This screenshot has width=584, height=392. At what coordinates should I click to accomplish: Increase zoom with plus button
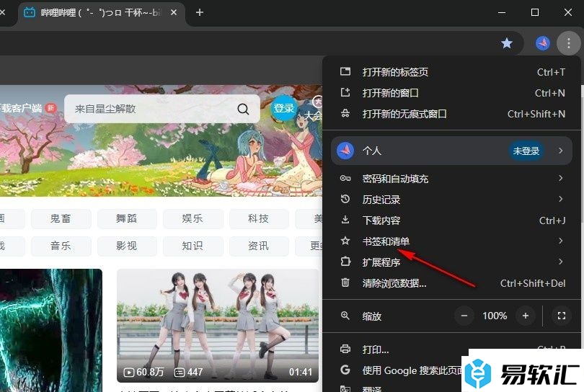tap(525, 316)
